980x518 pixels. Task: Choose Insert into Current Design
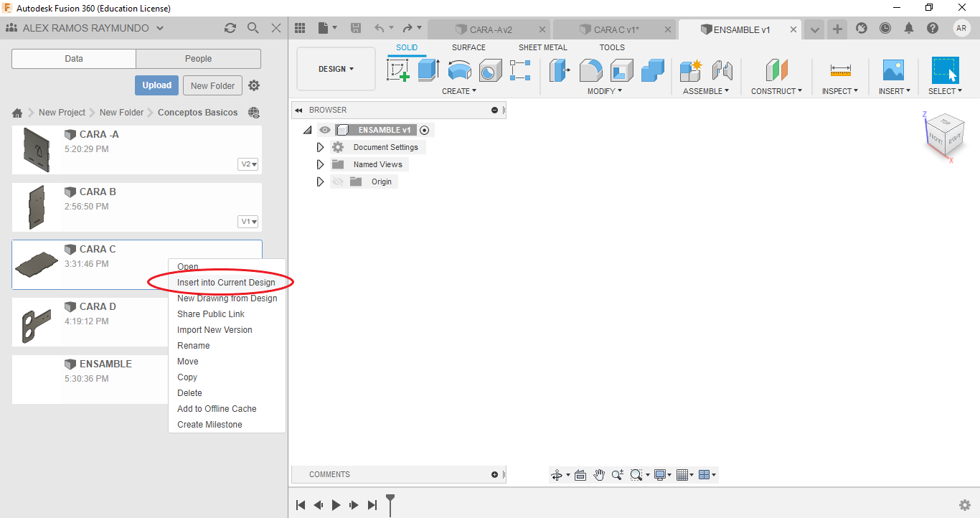click(227, 283)
